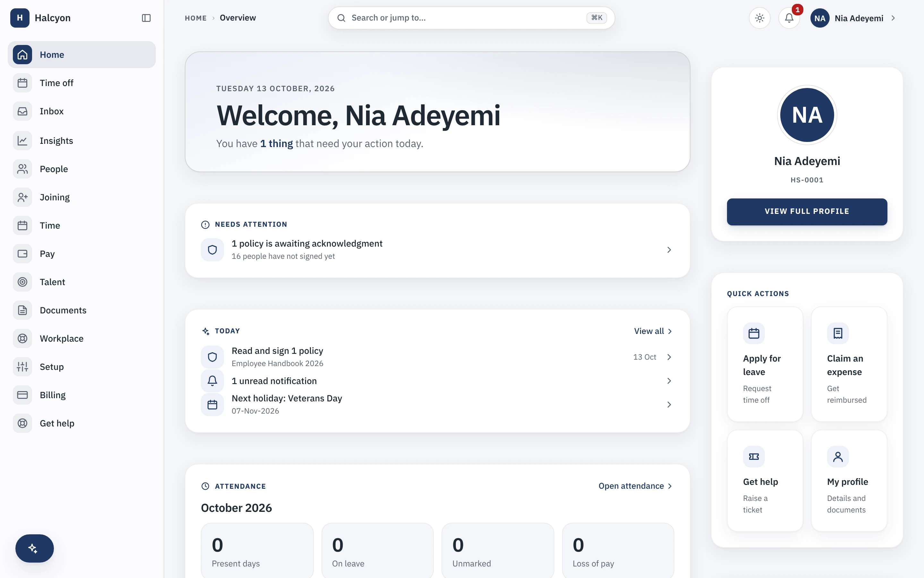Select the Apply for leave quick action

[765, 364]
